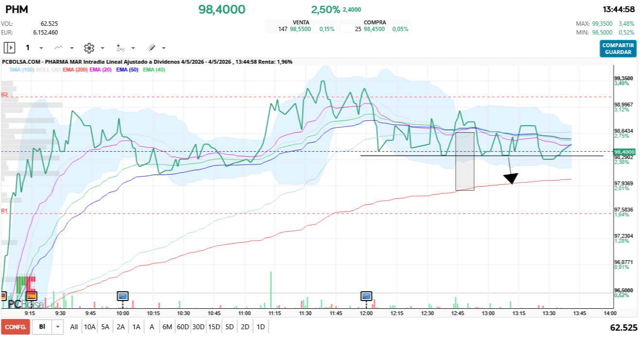Click the green 98,4000 price axis tag

click(625, 152)
